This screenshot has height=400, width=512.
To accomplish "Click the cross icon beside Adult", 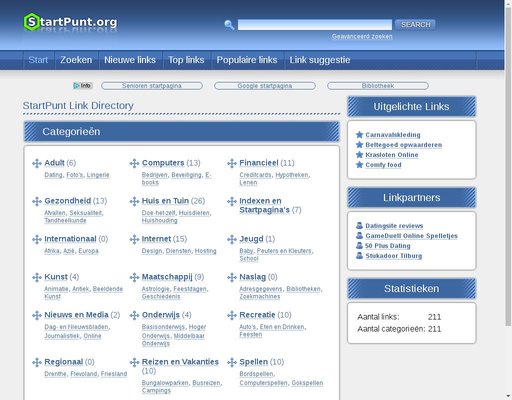I will [37, 163].
